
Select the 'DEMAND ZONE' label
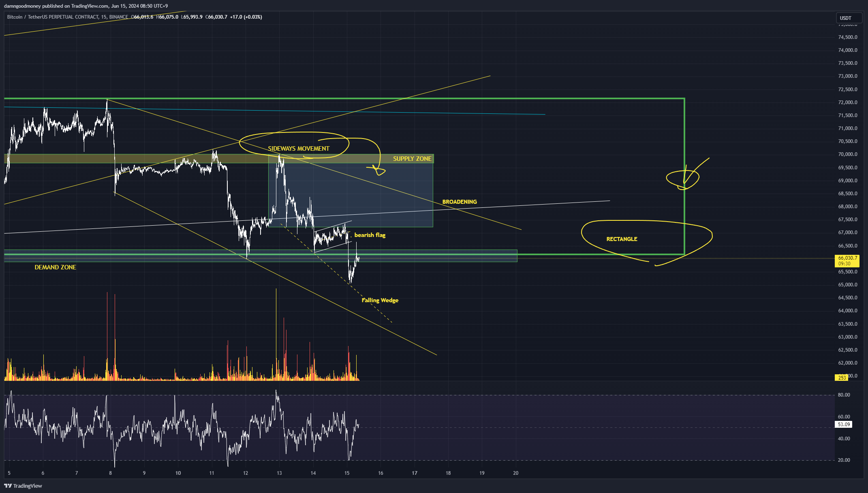[56, 267]
